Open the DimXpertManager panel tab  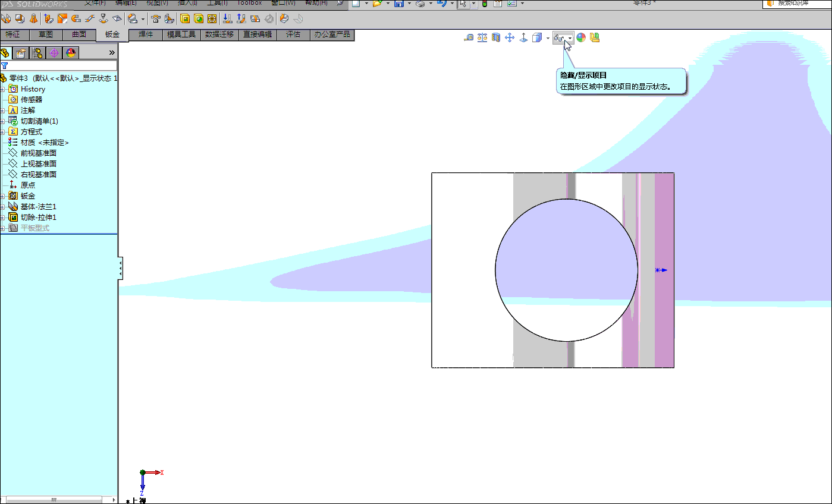pos(54,53)
